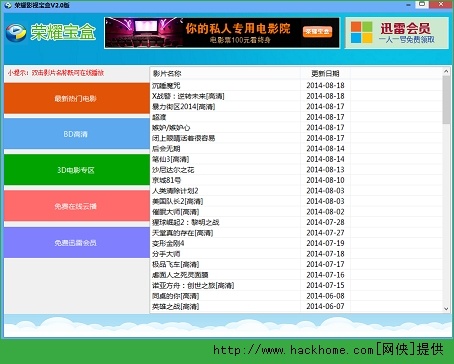Image resolution: width=454 pixels, height=364 pixels.
Task: Select the 京城81号 row
Action: pos(297,180)
